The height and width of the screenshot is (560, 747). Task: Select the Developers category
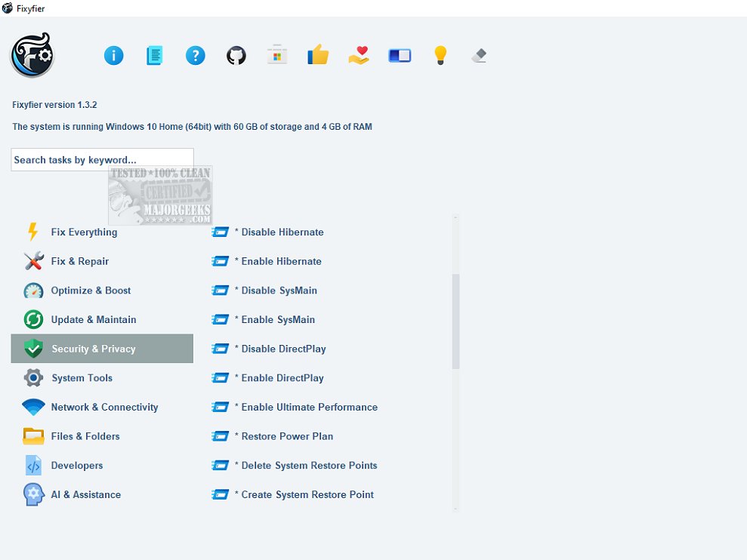(77, 465)
